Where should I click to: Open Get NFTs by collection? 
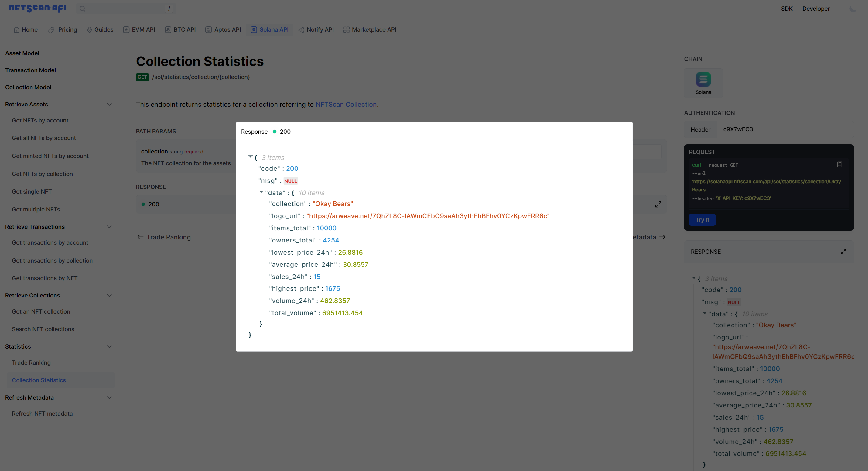point(42,174)
